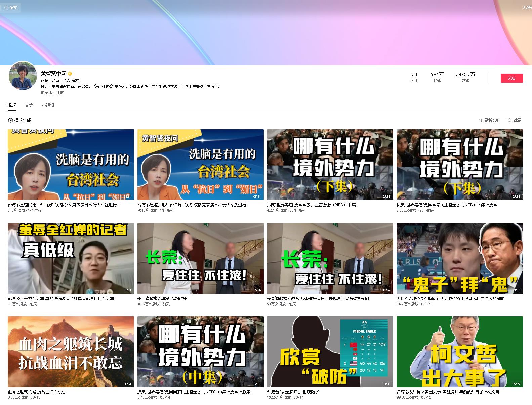Click the 播放全部 play all button
The image size is (532, 405).
point(22,120)
